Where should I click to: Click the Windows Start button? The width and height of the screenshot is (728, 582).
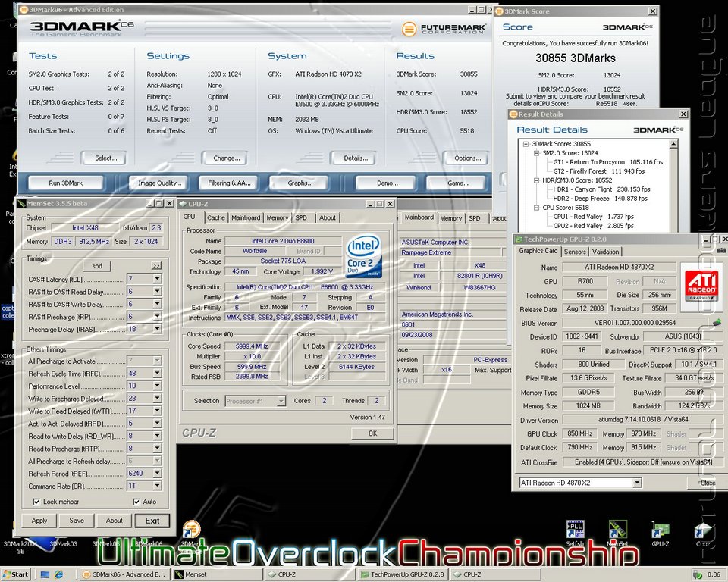[x=15, y=574]
